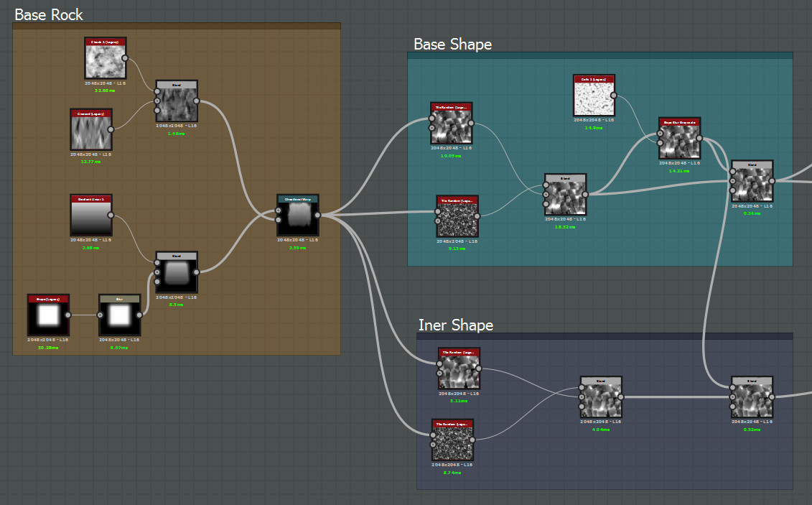Viewport: 812px width, 505px height.
Task: Select the Cells 1 (Legacy) node
Action: pos(594,94)
